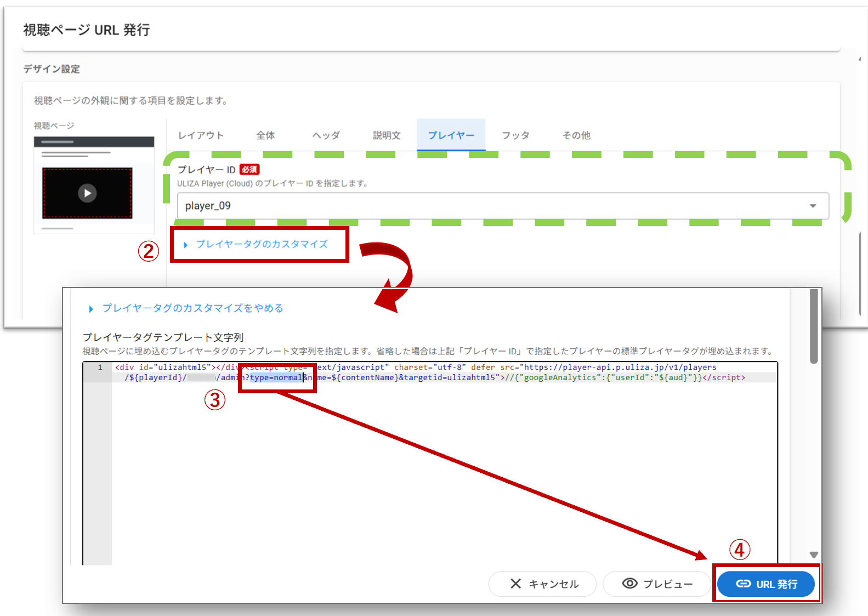Expand プレイヤータグのカスタマイズ section

click(261, 245)
